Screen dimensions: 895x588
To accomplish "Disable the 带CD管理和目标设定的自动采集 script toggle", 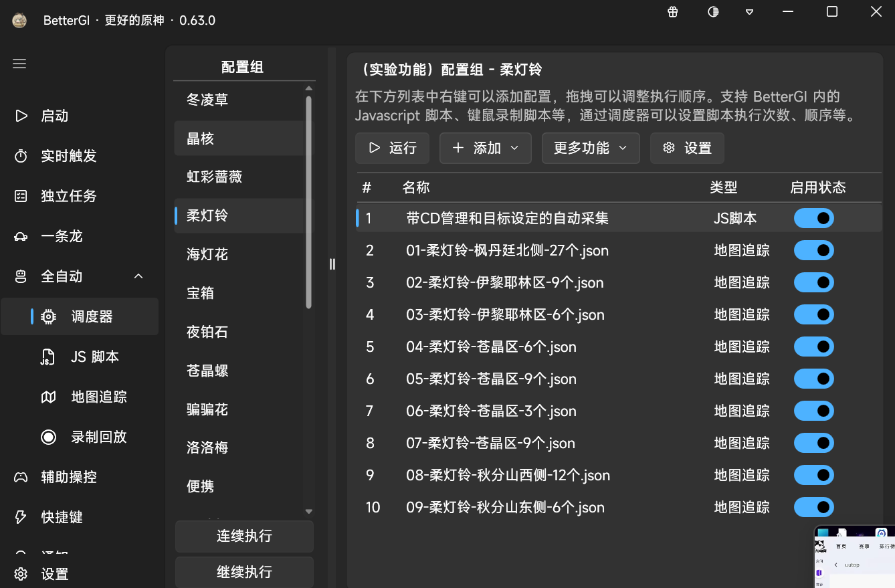I will tap(814, 218).
